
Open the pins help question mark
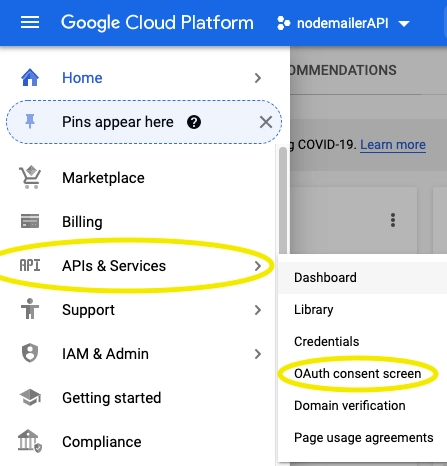194,122
